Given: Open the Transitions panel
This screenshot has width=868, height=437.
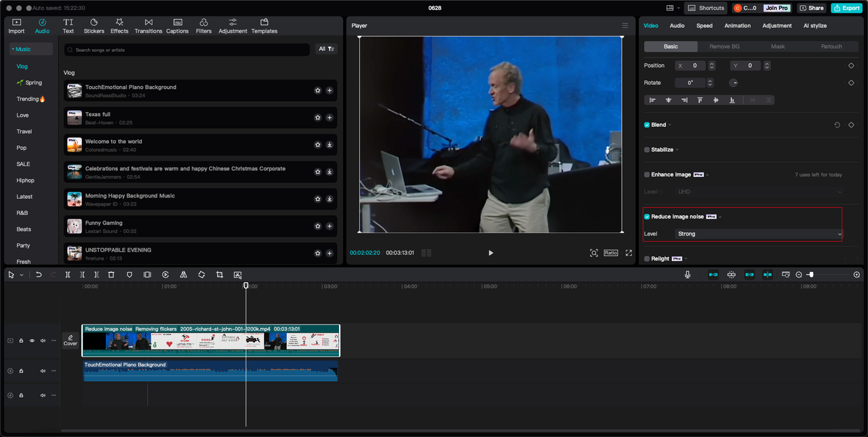Looking at the screenshot, I should click(x=149, y=26).
